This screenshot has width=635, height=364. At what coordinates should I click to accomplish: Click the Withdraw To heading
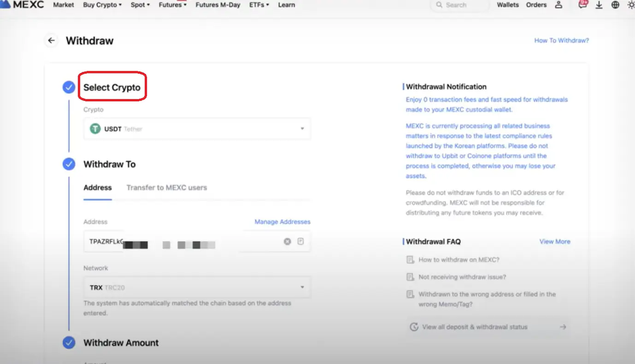coord(109,164)
